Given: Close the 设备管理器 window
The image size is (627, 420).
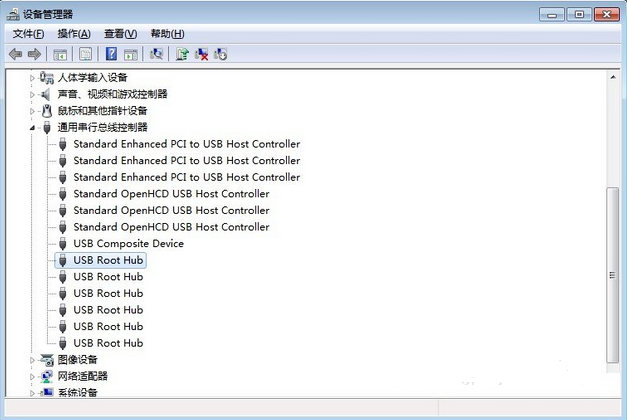Looking at the screenshot, I should 607,15.
